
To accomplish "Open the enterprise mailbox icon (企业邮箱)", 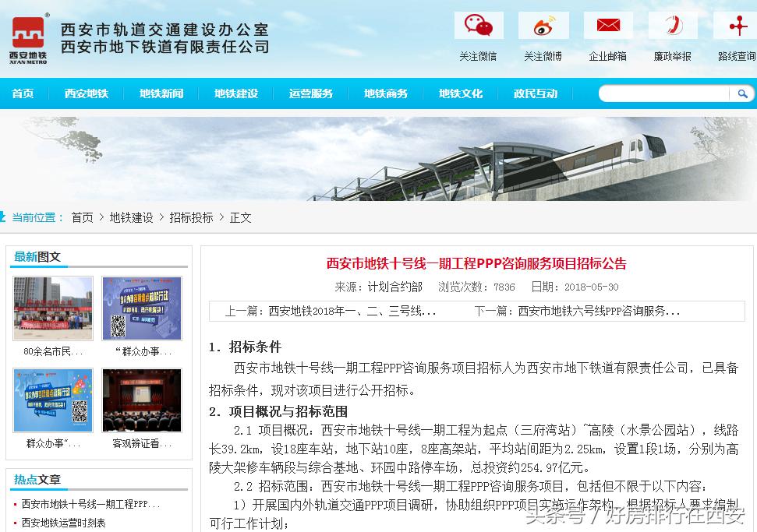I will point(608,26).
